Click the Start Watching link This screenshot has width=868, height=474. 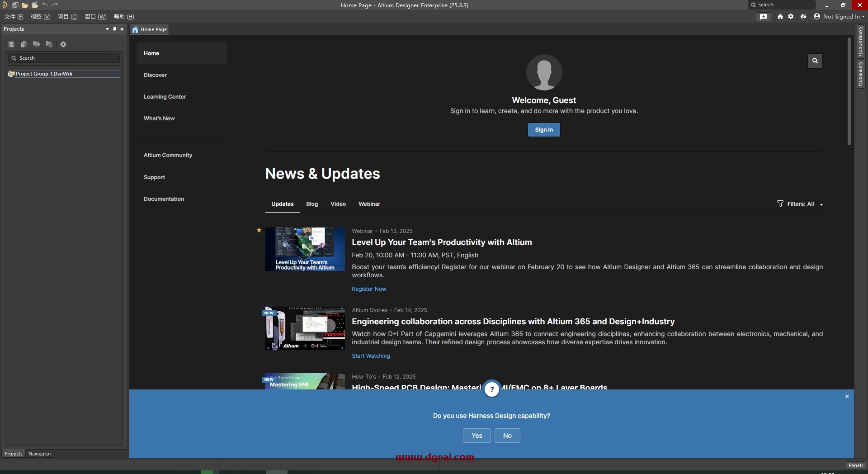371,356
